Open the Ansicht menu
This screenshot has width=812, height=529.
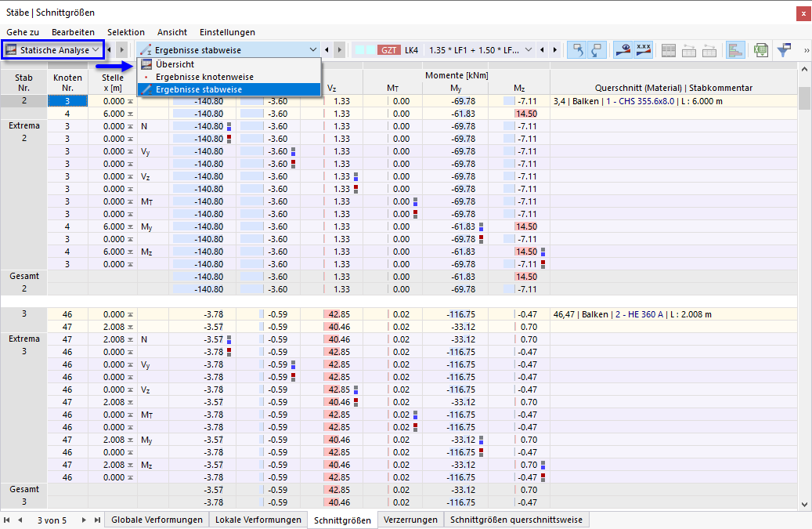point(172,32)
